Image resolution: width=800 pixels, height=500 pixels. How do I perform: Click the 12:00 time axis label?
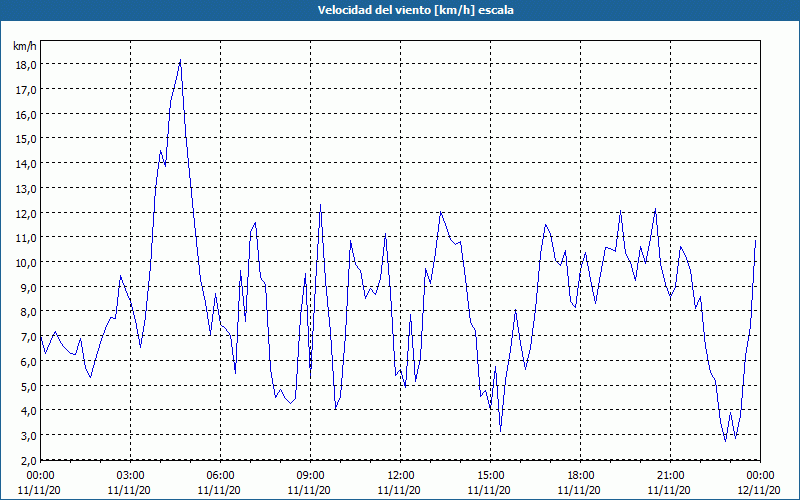click(x=401, y=476)
